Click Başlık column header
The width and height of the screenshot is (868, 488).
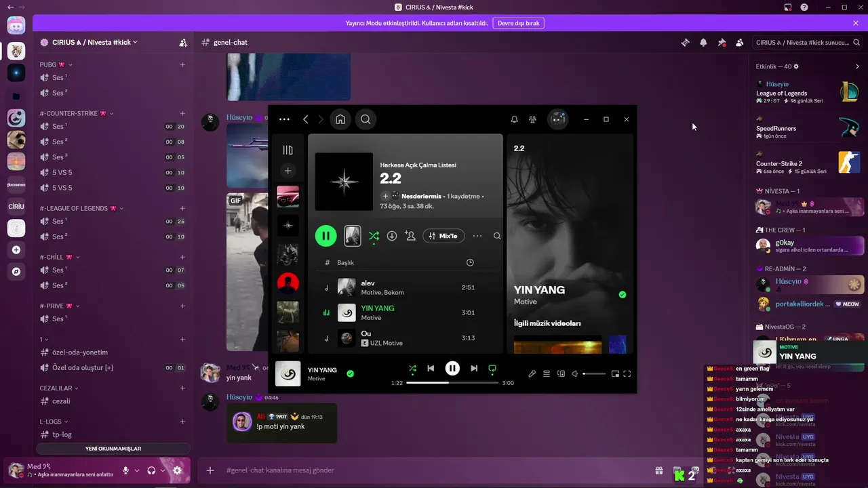coord(346,262)
